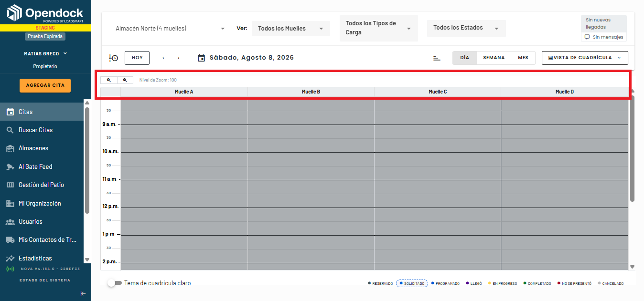Click the Estadísticas chart icon
644x301 pixels.
pyautogui.click(x=10, y=258)
